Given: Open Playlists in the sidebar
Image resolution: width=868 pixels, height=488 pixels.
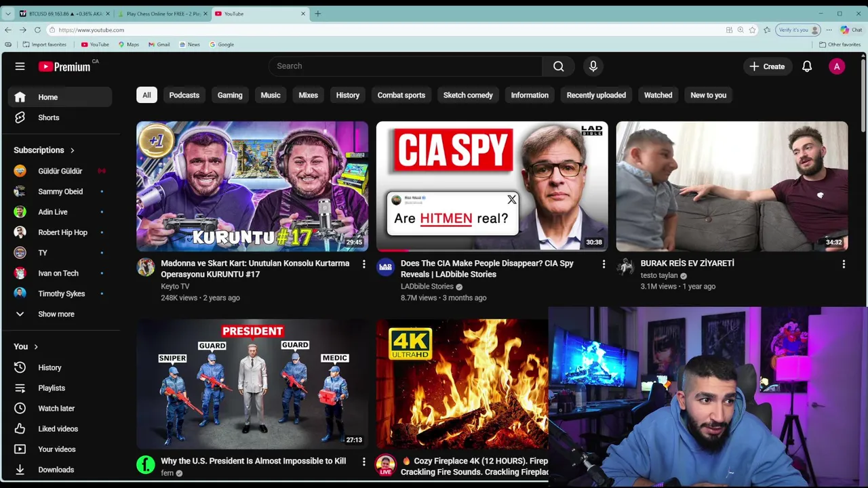Looking at the screenshot, I should coord(60,388).
